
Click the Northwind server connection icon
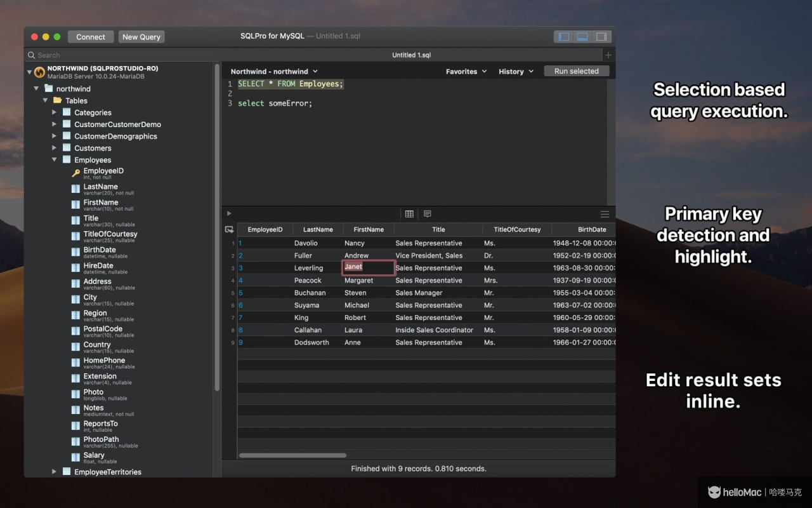pyautogui.click(x=39, y=72)
